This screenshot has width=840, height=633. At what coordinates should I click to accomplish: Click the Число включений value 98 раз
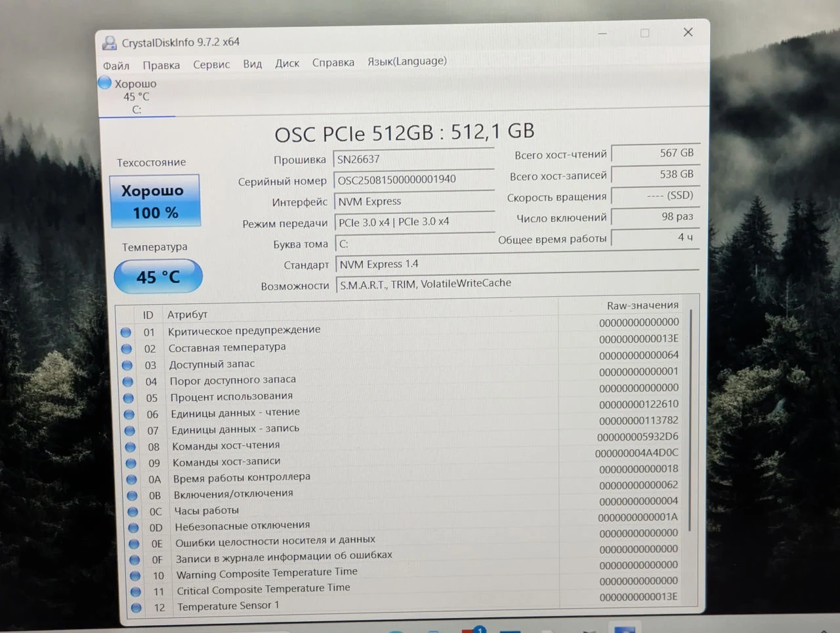(x=656, y=216)
